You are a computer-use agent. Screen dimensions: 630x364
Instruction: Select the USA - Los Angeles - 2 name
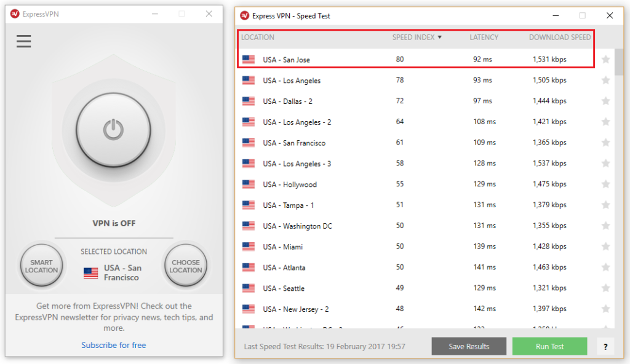pos(297,122)
